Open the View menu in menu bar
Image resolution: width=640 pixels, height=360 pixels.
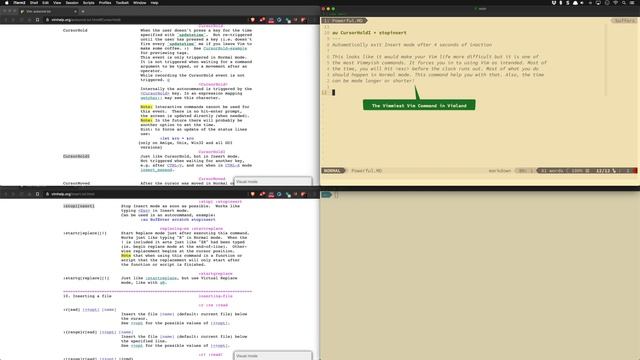57,2
